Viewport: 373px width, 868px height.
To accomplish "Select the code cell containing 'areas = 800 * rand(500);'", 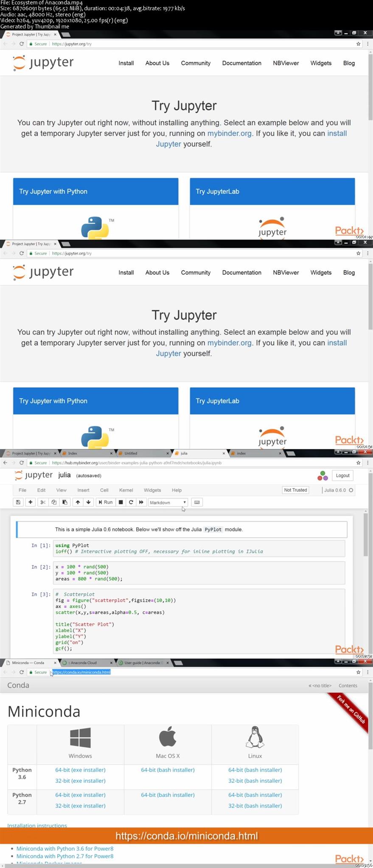I will [x=199, y=573].
